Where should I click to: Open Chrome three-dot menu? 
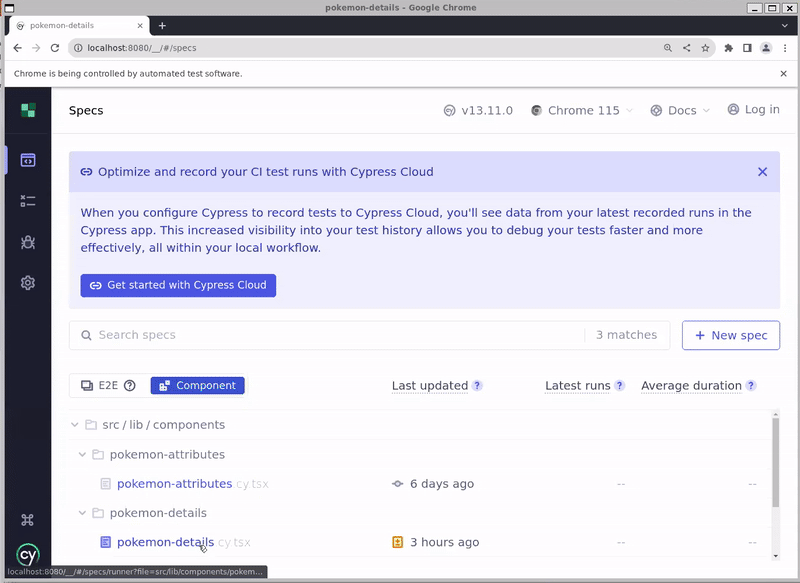[x=785, y=48]
